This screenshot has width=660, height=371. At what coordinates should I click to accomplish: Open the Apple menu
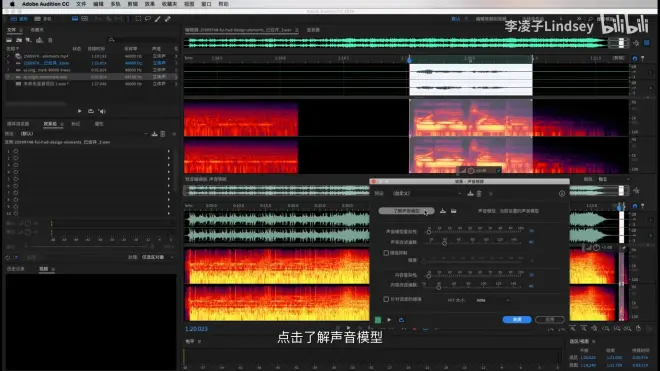12,4
